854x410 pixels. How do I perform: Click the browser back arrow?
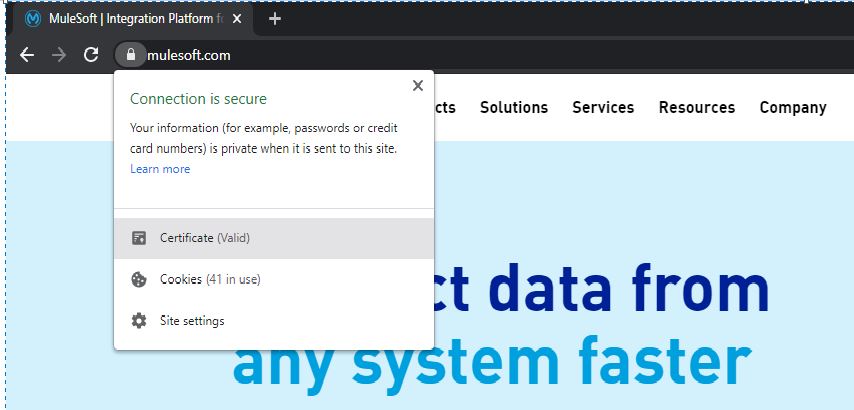click(x=27, y=54)
